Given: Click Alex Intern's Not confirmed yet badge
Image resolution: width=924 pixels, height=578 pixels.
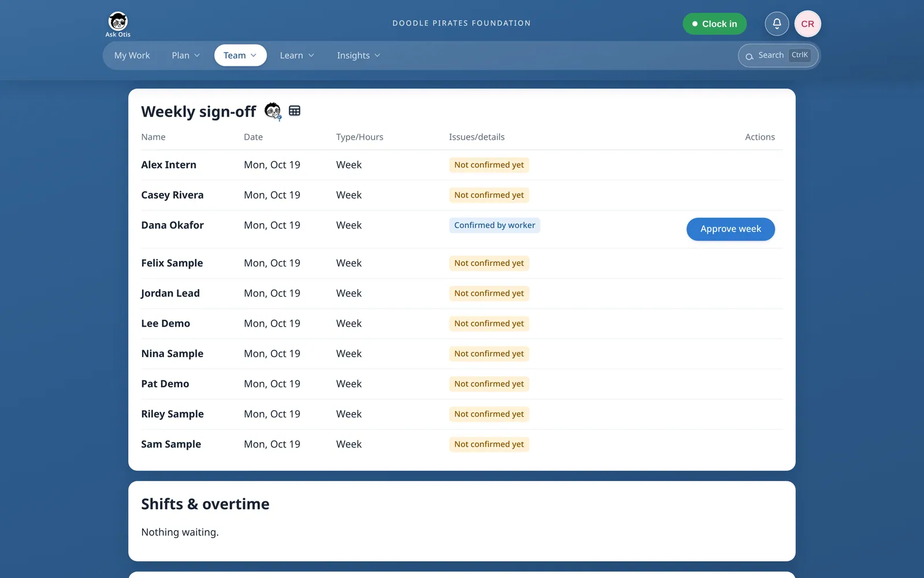Looking at the screenshot, I should [x=489, y=165].
